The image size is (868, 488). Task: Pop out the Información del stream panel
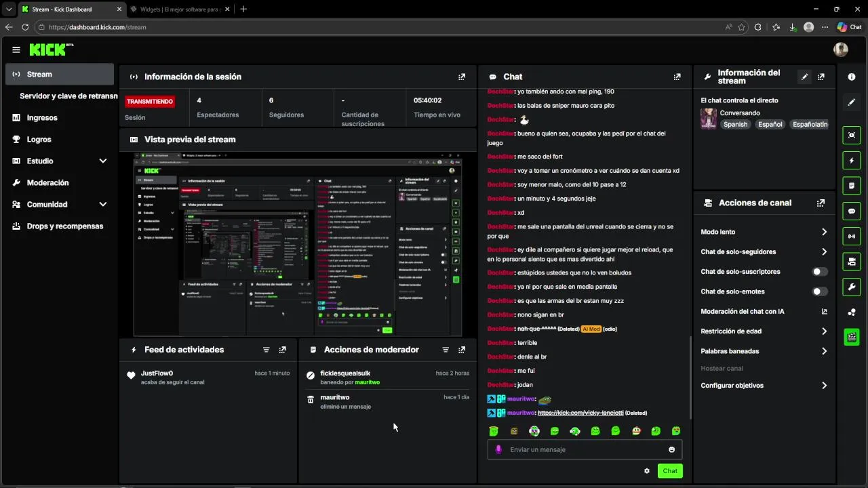(821, 77)
